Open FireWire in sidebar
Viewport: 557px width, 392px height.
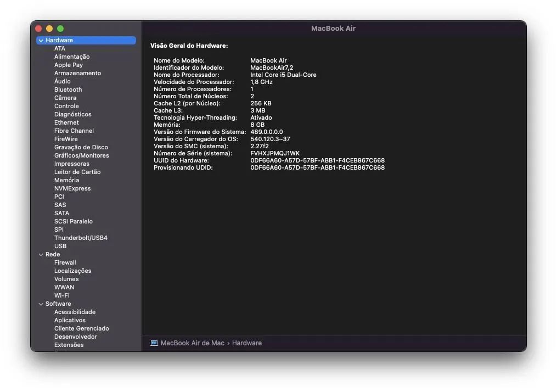click(x=66, y=139)
